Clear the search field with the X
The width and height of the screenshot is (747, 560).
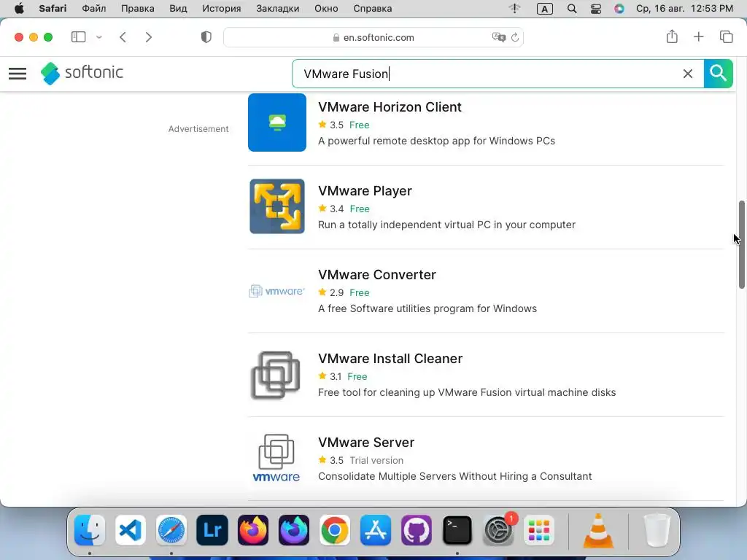(687, 74)
